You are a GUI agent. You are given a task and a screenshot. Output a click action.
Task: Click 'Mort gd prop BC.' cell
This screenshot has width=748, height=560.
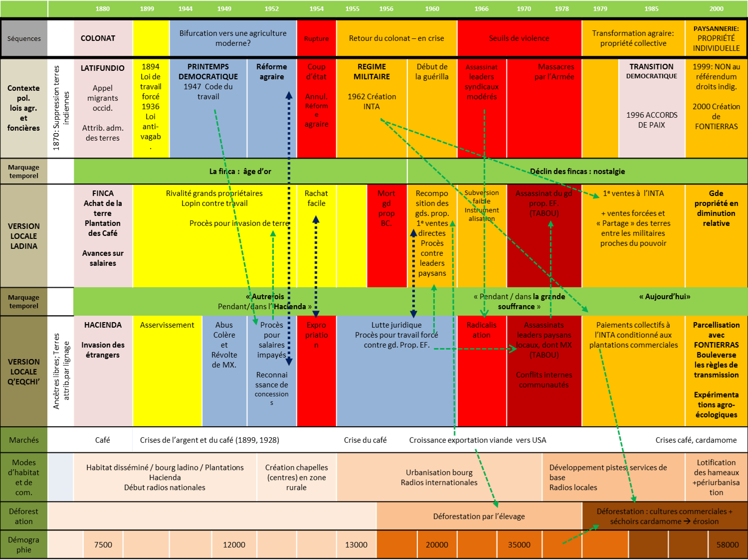pyautogui.click(x=386, y=236)
